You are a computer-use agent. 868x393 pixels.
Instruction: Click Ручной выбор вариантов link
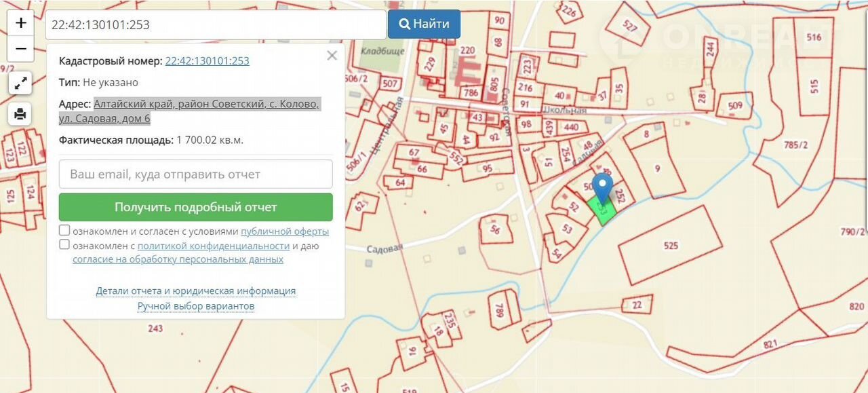(x=196, y=306)
